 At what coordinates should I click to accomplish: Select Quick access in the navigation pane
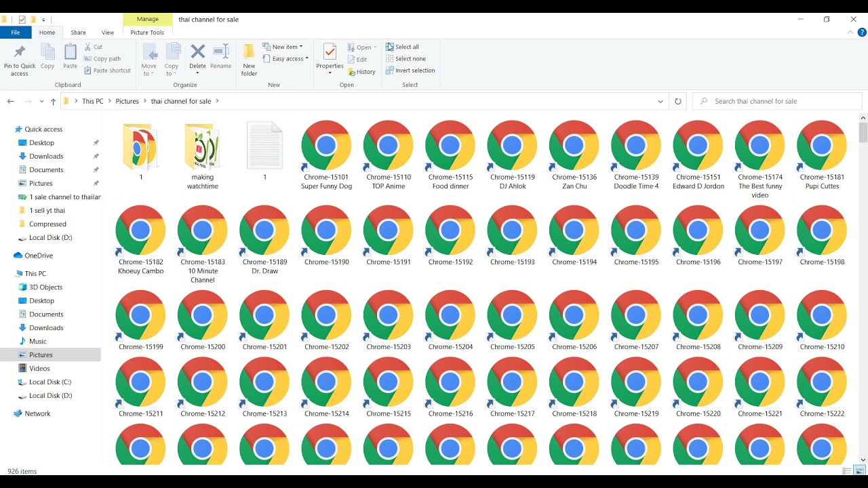click(43, 129)
